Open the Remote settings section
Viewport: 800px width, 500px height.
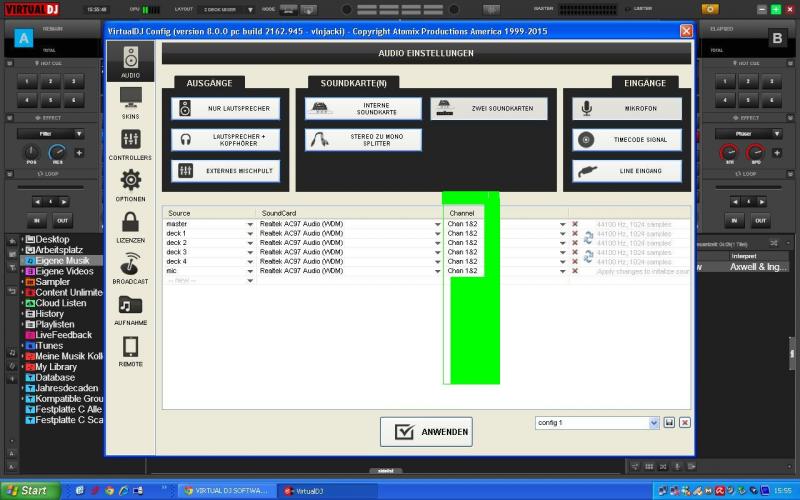point(131,351)
